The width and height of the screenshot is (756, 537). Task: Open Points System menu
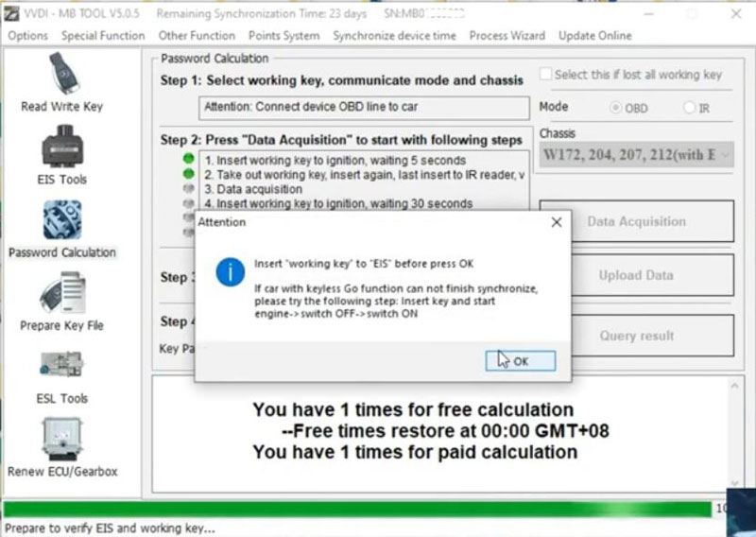(284, 36)
